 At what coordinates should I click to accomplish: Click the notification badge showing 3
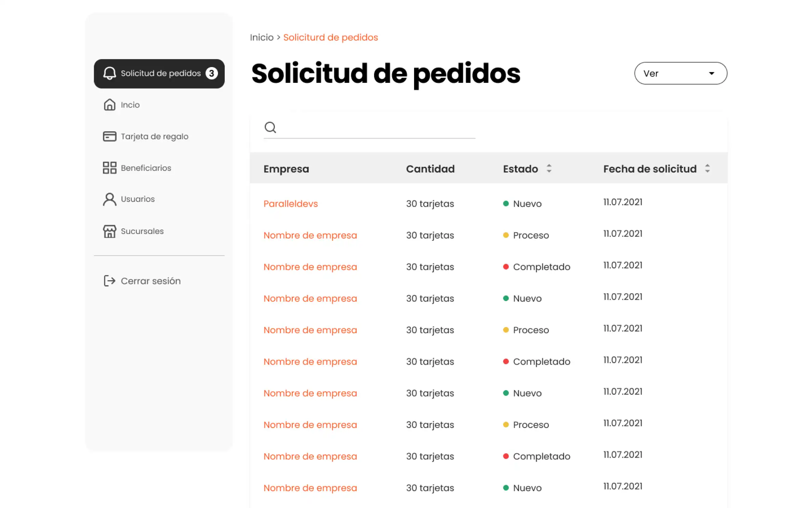[x=211, y=73]
